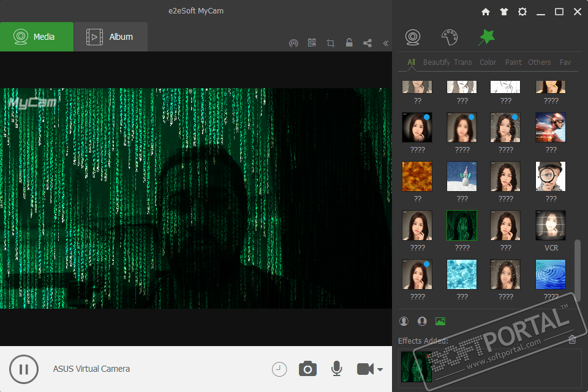Screen dimensions: 588x392
Task: Apply the blue water ripple effect
Action: pyautogui.click(x=551, y=274)
